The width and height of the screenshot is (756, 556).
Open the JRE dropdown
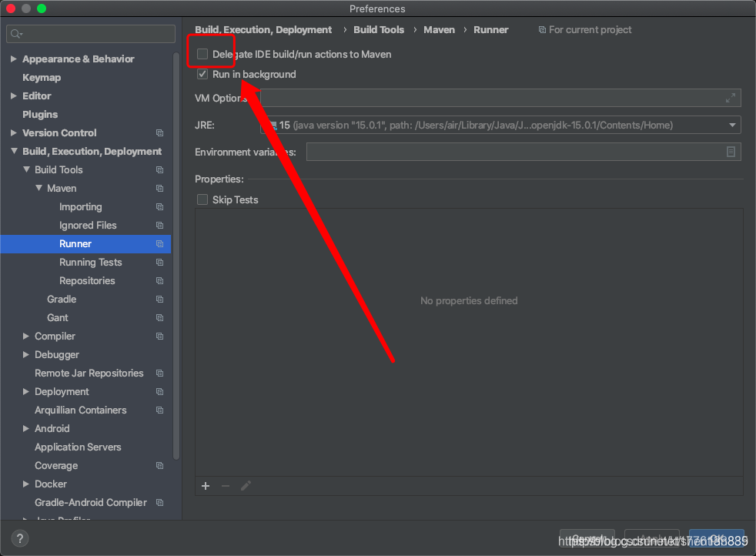[732, 125]
